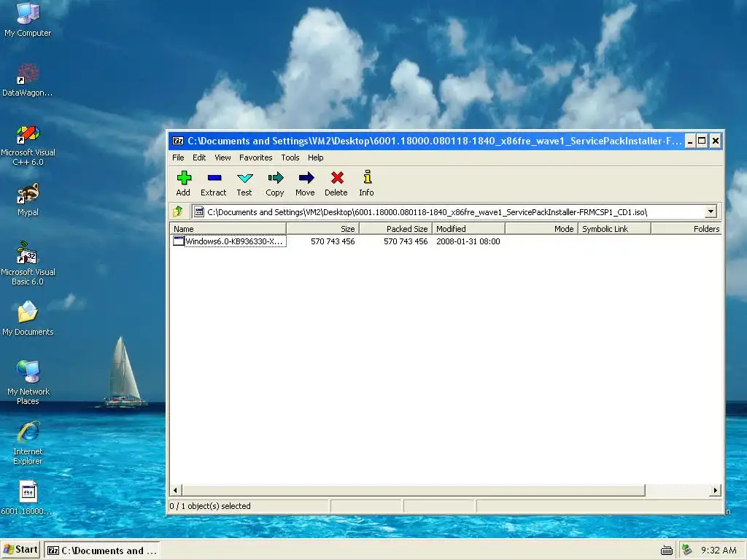Sort by Folders column header
Viewport: 747px width, 560px height.
686,229
